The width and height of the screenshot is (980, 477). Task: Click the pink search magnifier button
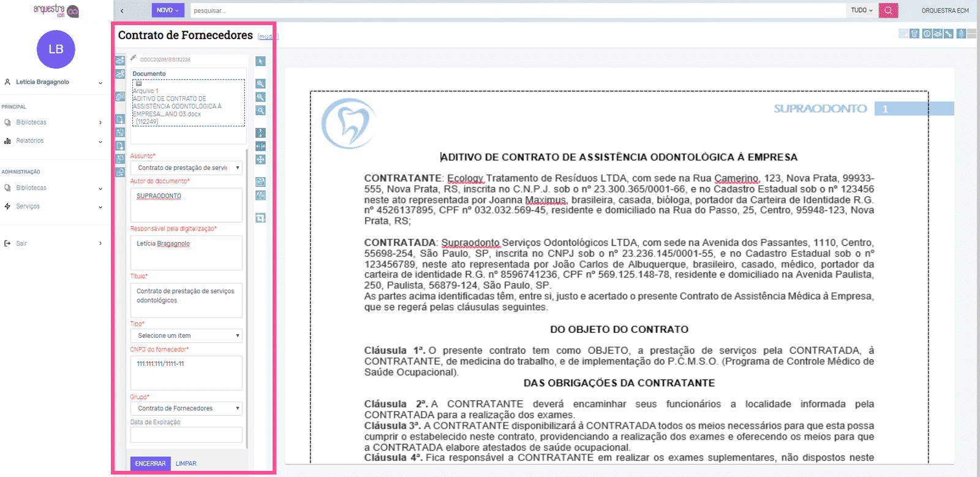888,10
